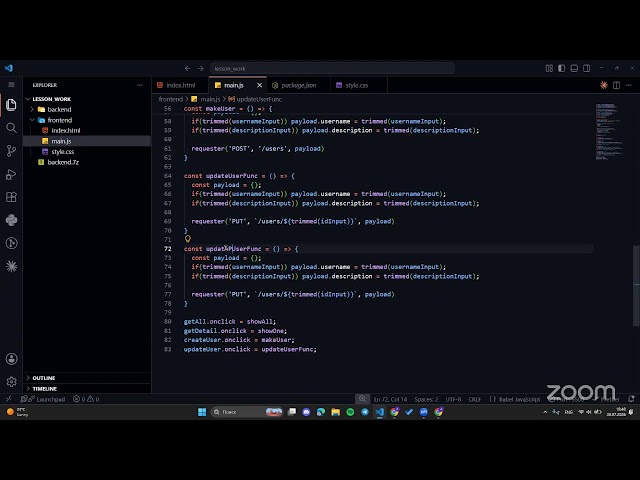
Task: Click the errors and warnings counter
Action: click(x=86, y=399)
